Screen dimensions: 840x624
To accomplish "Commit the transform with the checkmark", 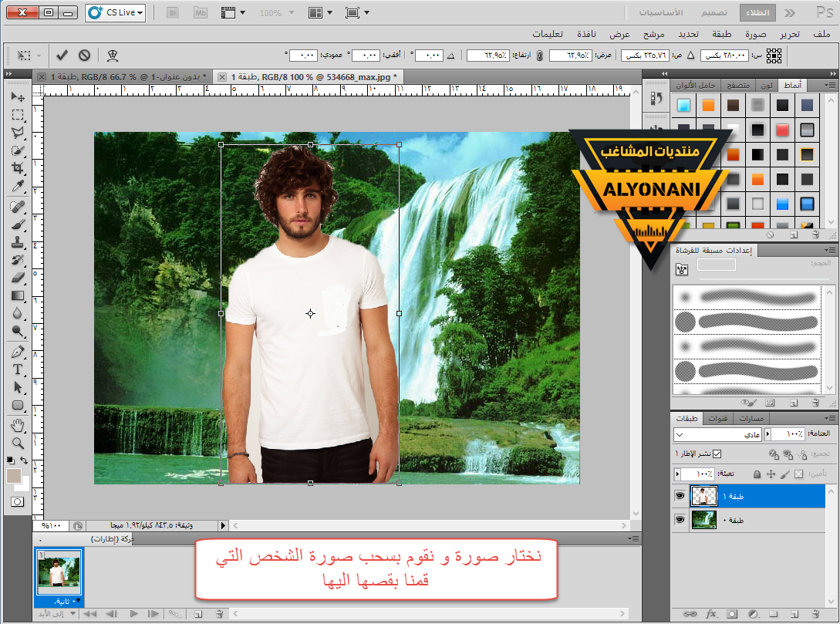I will click(62, 56).
